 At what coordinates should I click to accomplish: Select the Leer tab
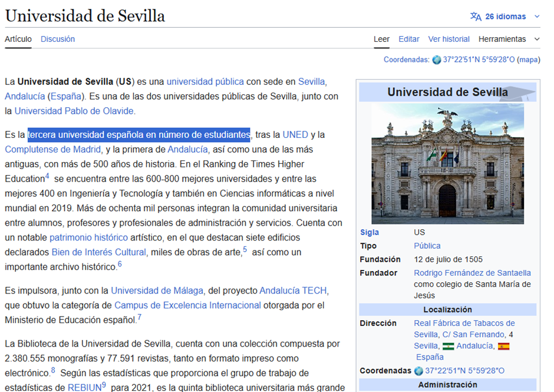(x=381, y=39)
